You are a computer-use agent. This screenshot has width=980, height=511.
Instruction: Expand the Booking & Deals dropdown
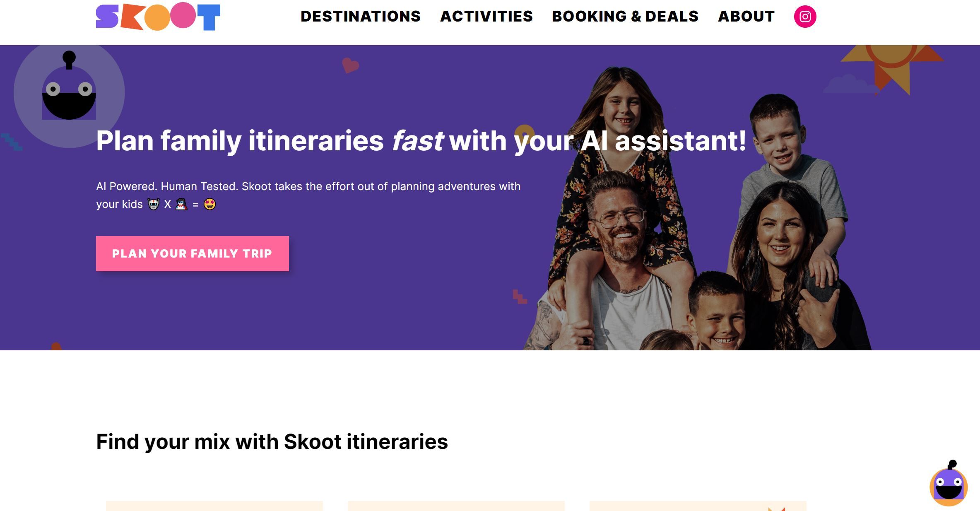point(626,16)
